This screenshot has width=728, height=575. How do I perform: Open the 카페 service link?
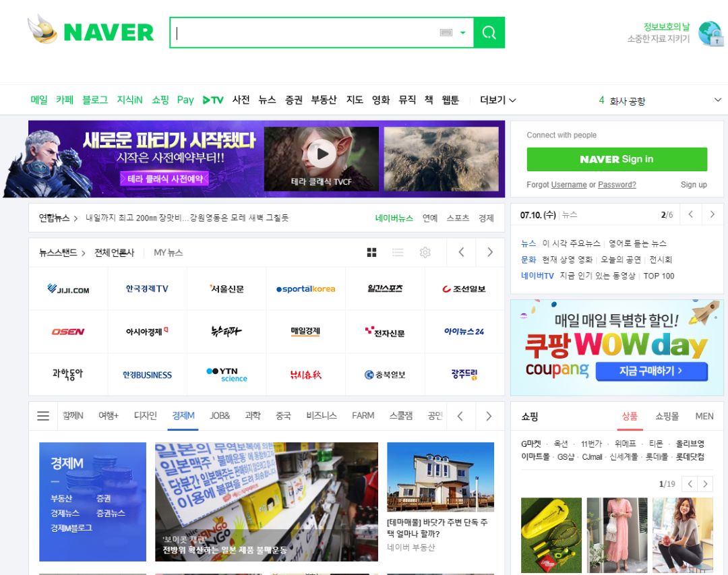click(65, 100)
